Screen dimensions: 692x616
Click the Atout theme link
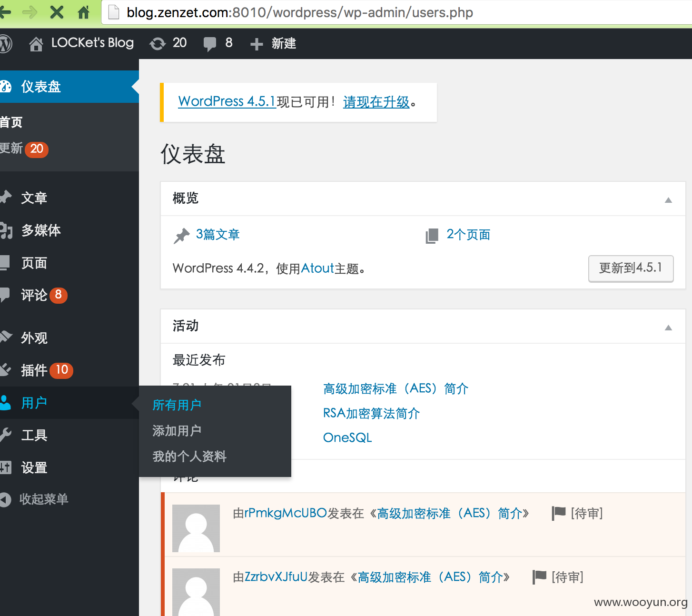(317, 268)
